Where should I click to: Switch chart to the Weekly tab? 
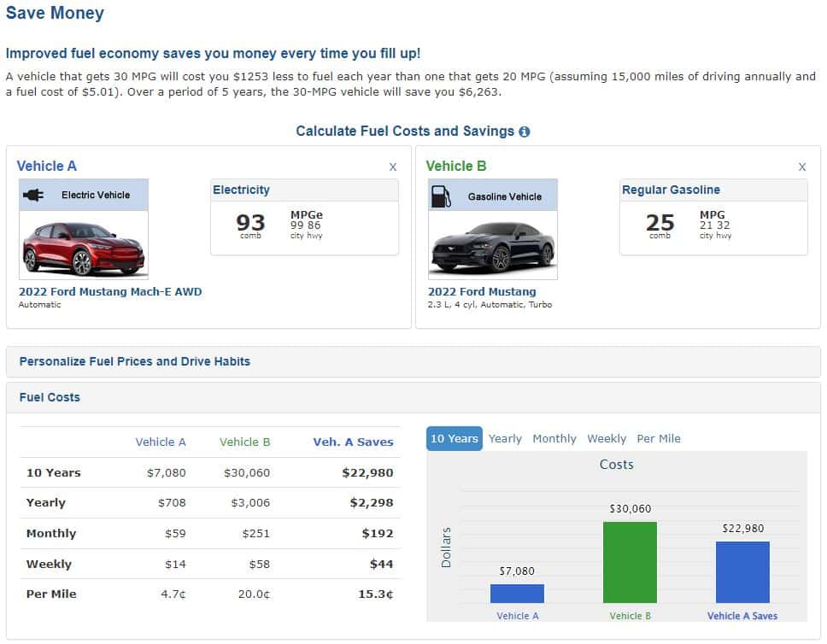tap(607, 439)
